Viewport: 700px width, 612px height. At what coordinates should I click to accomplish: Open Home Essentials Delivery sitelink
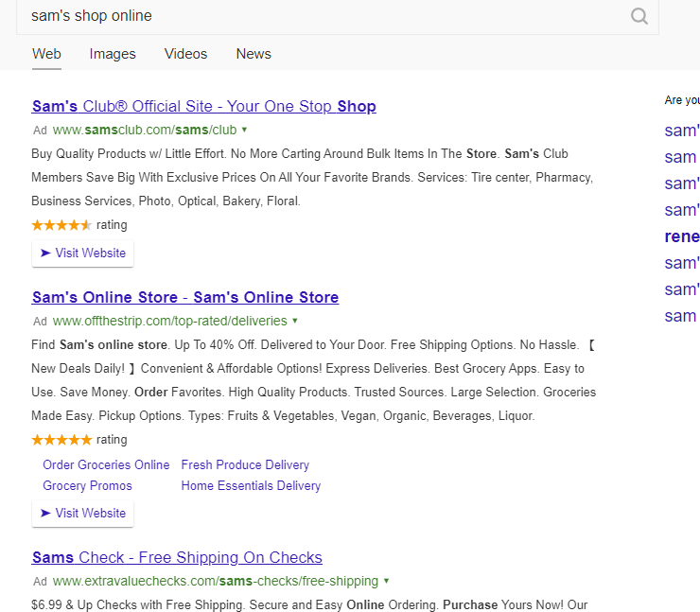[x=251, y=485]
